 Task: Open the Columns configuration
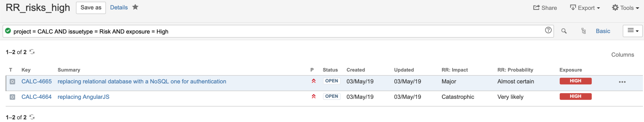[x=623, y=55]
